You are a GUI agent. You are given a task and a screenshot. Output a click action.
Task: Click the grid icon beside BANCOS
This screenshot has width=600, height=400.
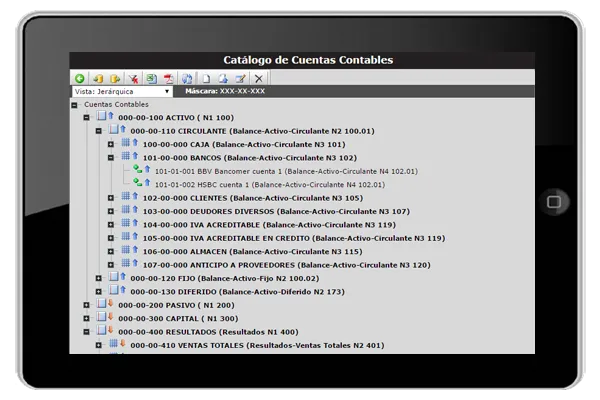126,156
